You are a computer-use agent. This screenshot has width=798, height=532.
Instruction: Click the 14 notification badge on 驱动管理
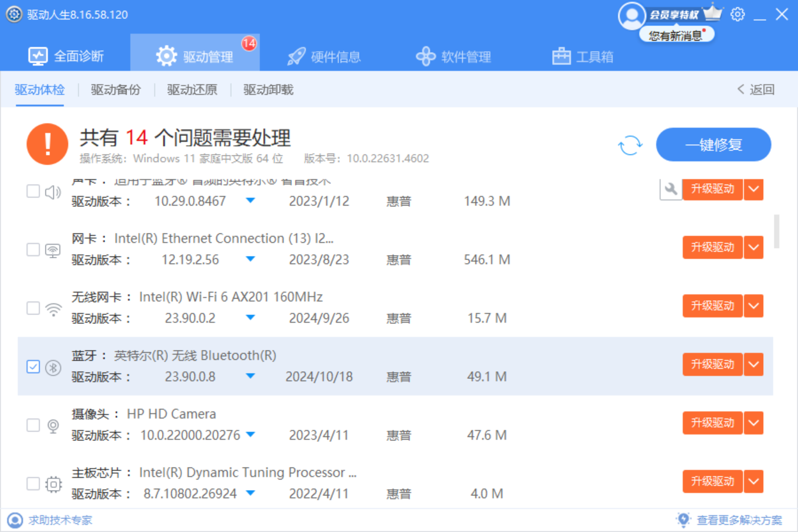249,43
